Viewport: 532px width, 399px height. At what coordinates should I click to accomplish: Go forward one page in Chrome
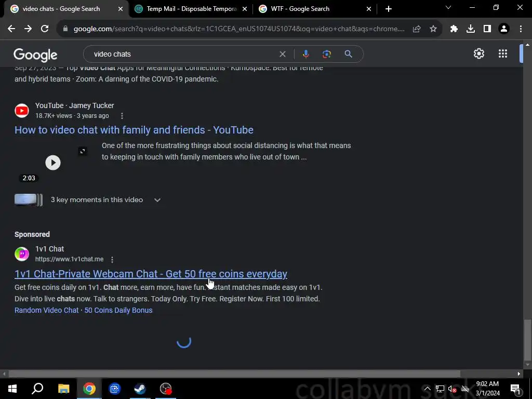[28, 29]
